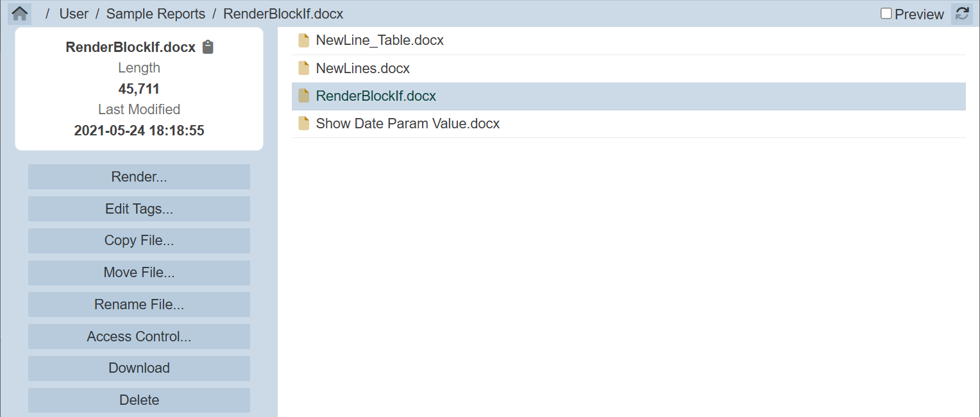Screen dimensions: 980x417
Task: Navigate to Sample Reports breadcrumb
Action: click(x=155, y=13)
